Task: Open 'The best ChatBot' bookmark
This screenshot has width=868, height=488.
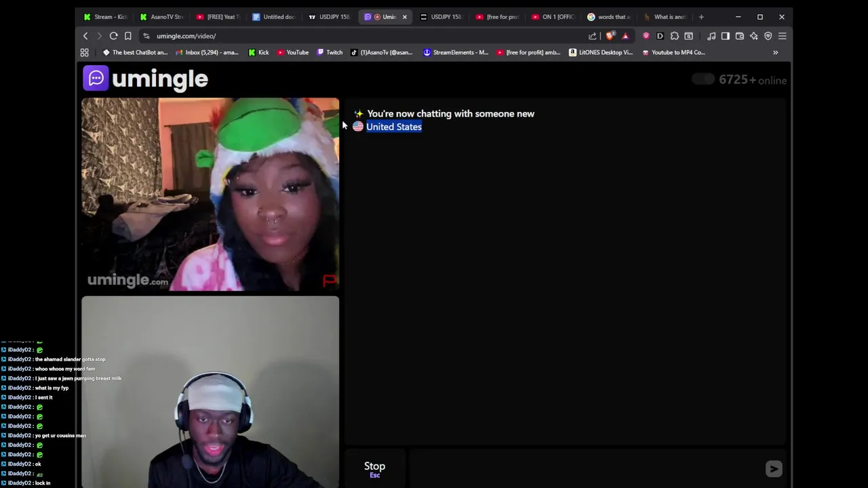Action: point(135,52)
